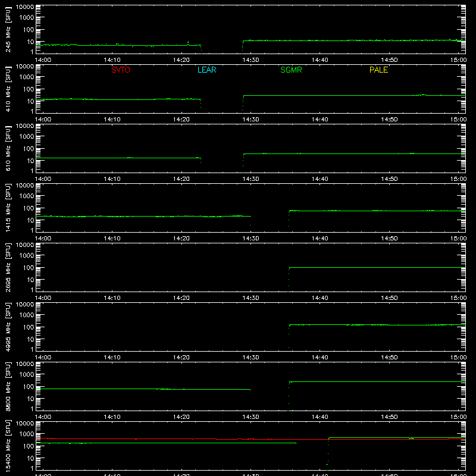Click the yellow PALE station label

(378, 70)
